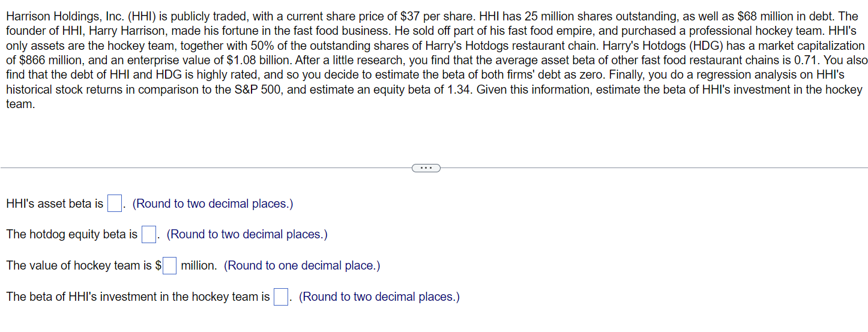Image resolution: width=868 pixels, height=332 pixels.
Task: Click the hotdog equity beta input box
Action: tap(149, 234)
